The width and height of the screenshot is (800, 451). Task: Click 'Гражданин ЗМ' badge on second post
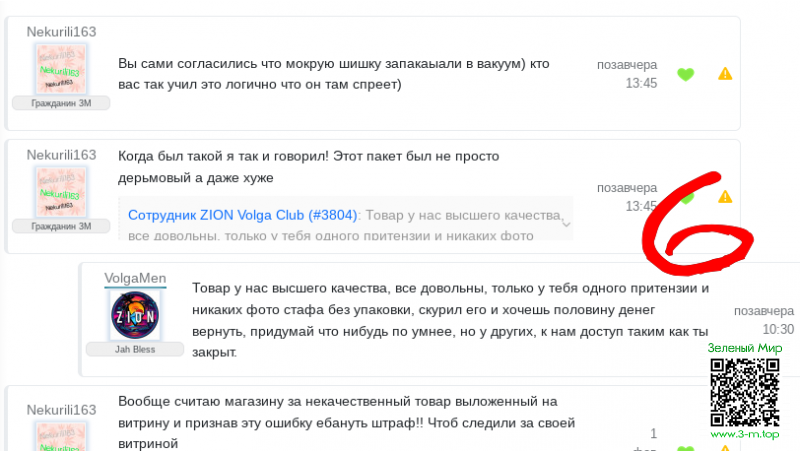coord(61,226)
